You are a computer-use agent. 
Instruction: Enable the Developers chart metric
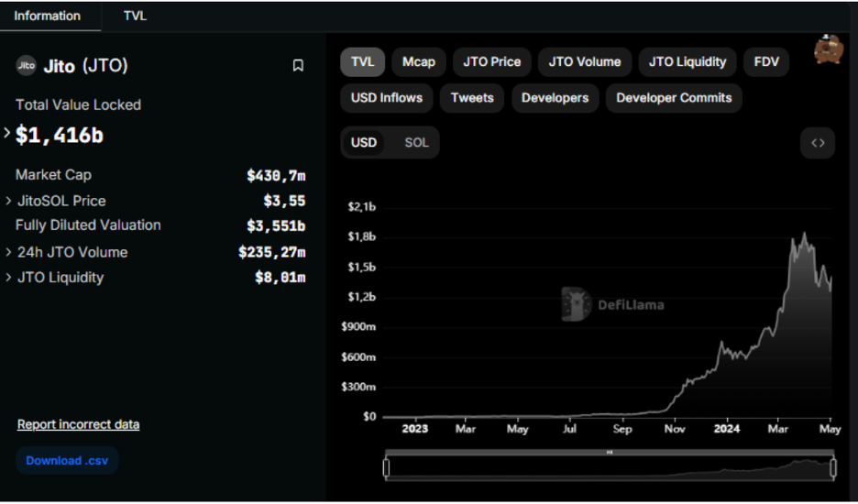[x=555, y=98]
